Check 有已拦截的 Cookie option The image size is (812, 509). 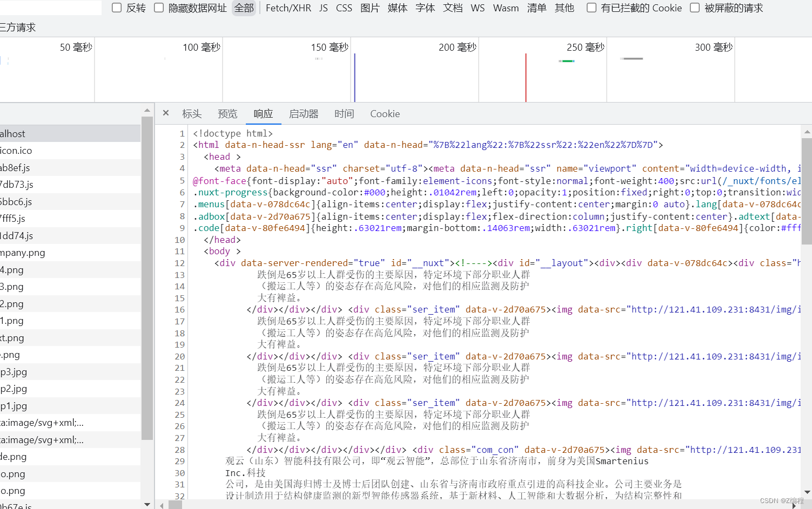[592, 8]
